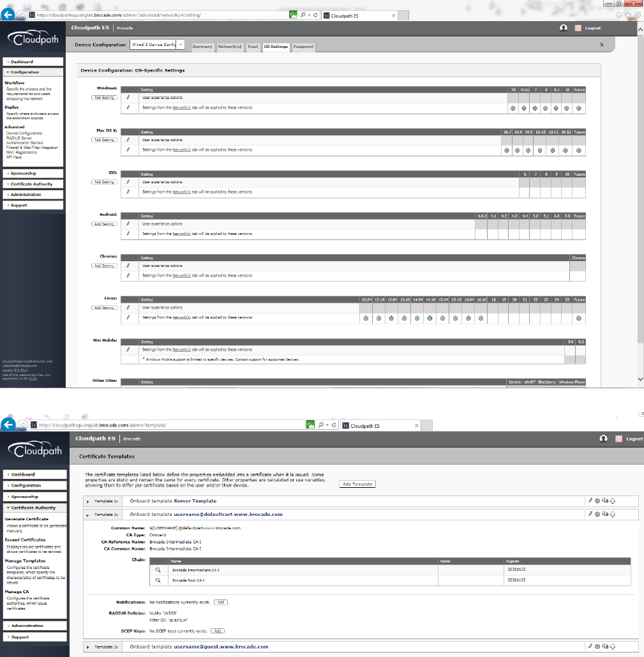This screenshot has width=644, height=657.
Task: Toggle Windows 8.1 network settings power icon
Action: (556, 108)
